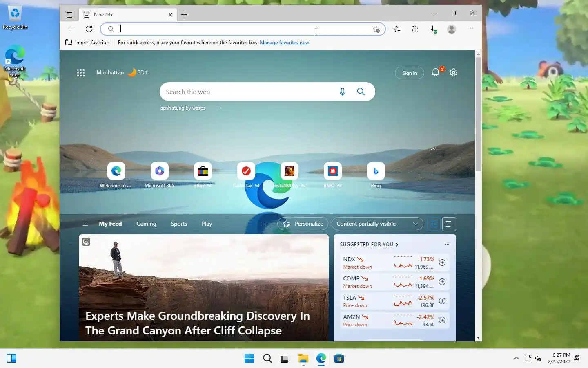
Task: Expand Suggested For You chevron
Action: (x=397, y=245)
